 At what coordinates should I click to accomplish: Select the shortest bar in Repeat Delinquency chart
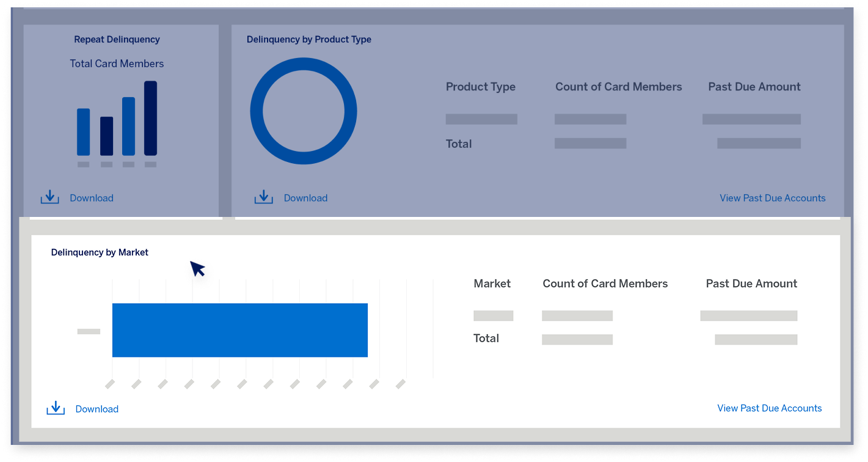pos(106,136)
